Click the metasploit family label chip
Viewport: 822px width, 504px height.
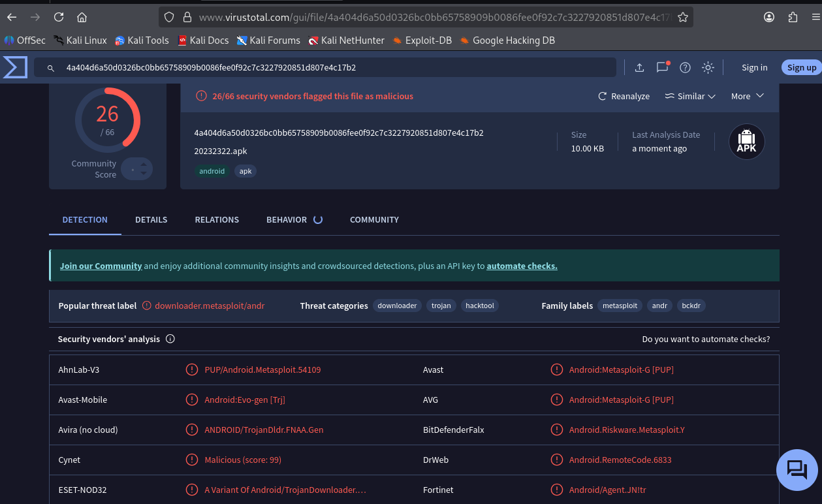tap(620, 306)
